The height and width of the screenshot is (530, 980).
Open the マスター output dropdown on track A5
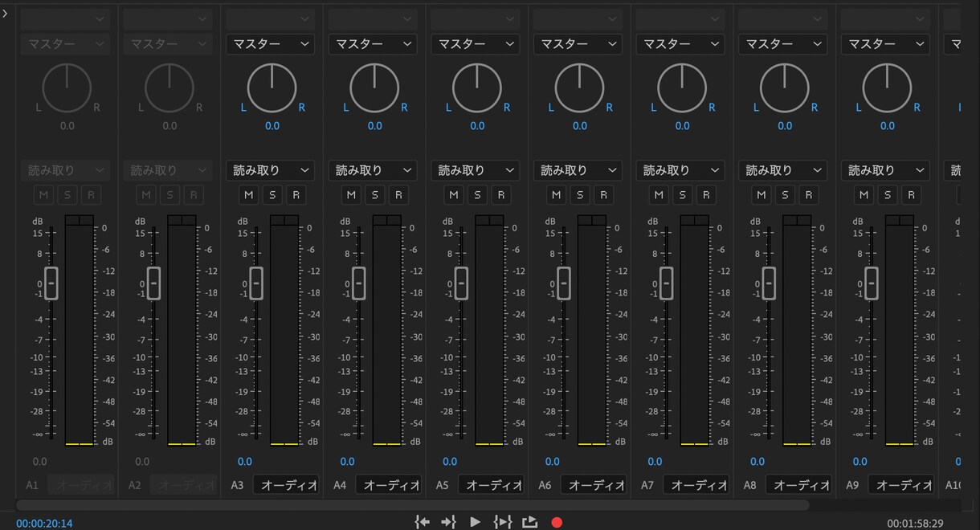[x=476, y=44]
